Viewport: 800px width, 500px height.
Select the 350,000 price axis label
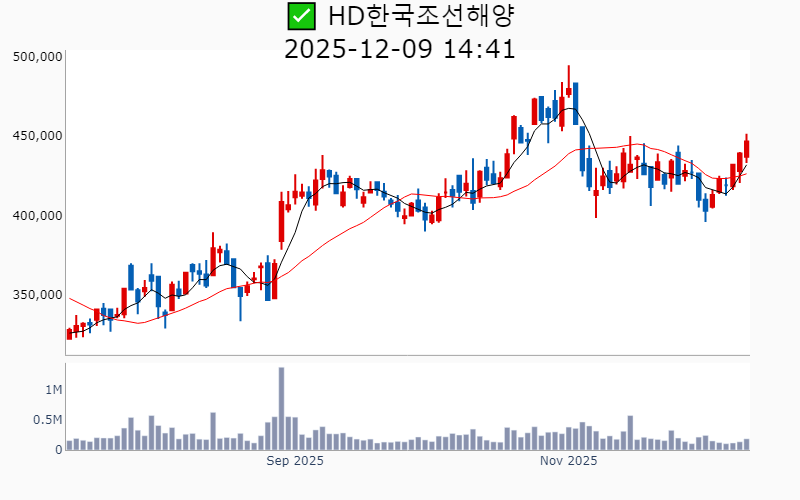38,295
